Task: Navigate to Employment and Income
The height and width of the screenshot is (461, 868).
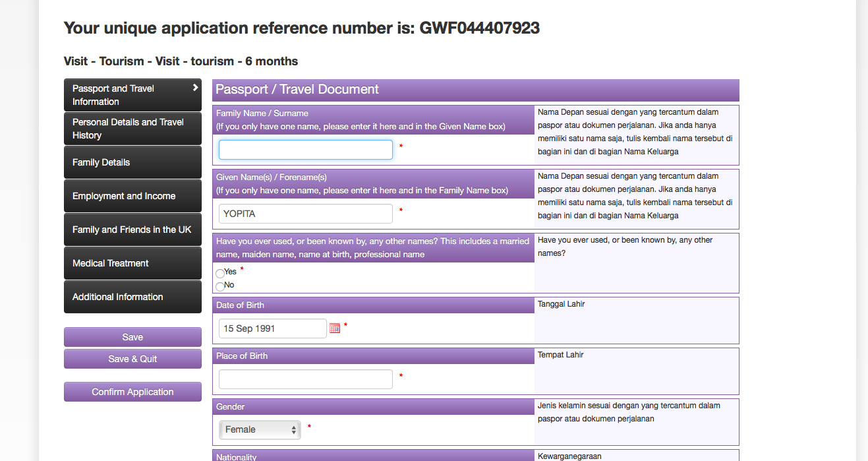Action: click(132, 196)
